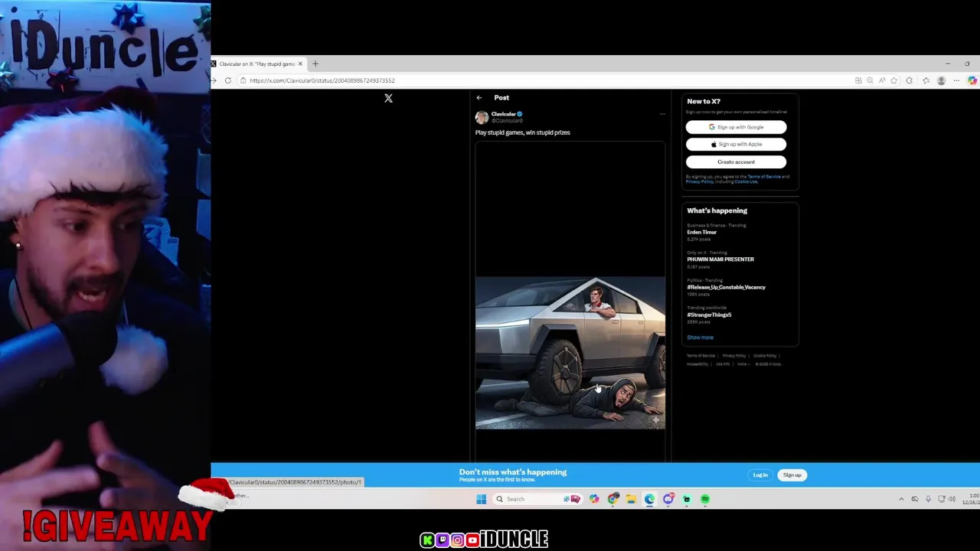The height and width of the screenshot is (551, 980).
Task: Open the PHUWIN MAMI PRESENTER trend
Action: coord(720,259)
